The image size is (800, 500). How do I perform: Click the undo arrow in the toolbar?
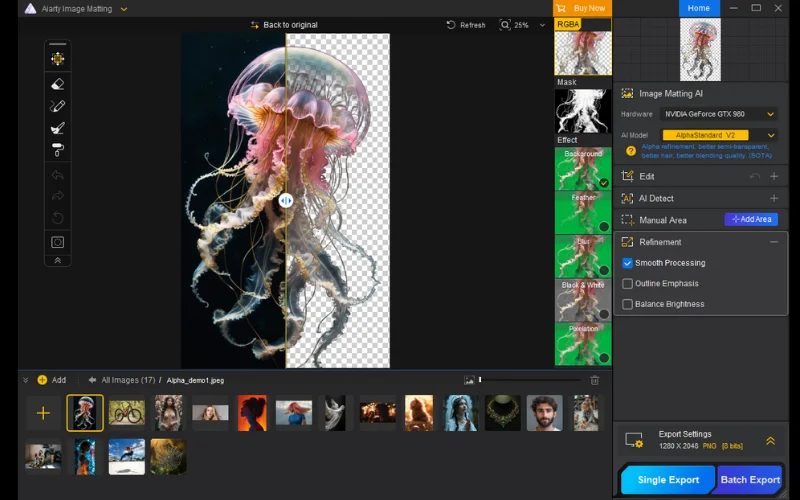[58, 175]
